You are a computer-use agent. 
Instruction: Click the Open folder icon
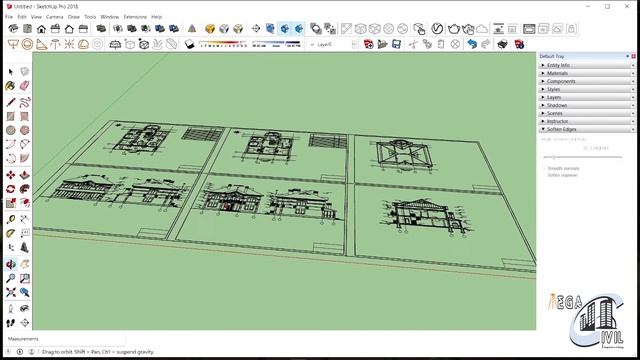(382, 44)
